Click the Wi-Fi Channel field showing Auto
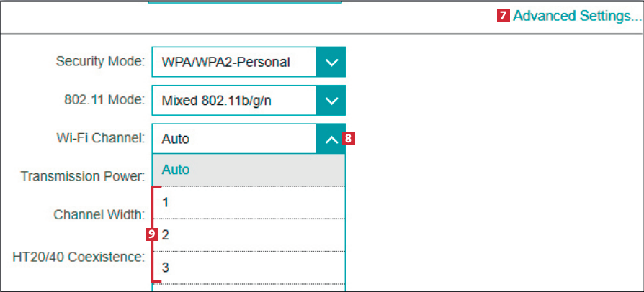644x292 pixels. pos(233,140)
